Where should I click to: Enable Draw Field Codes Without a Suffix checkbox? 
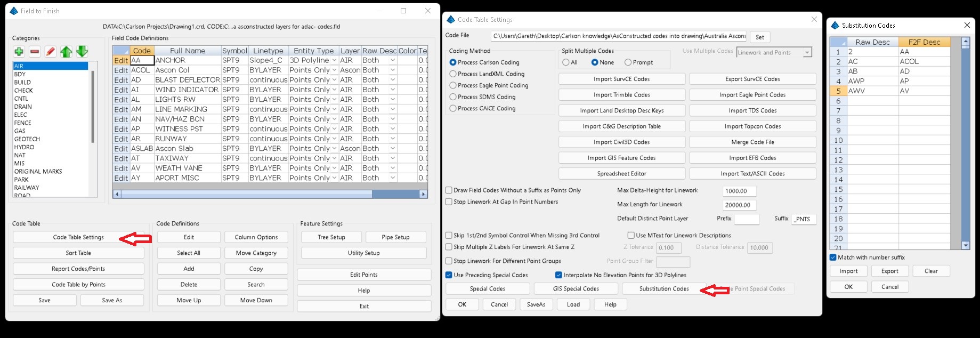[449, 190]
